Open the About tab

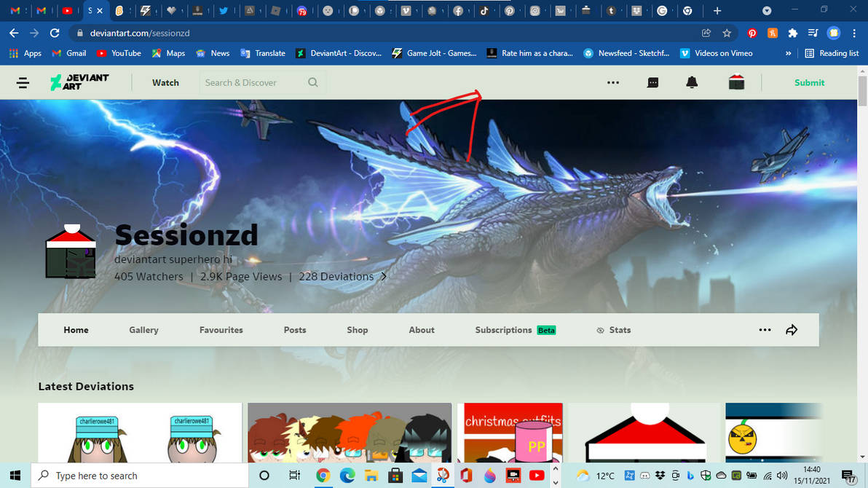422,330
